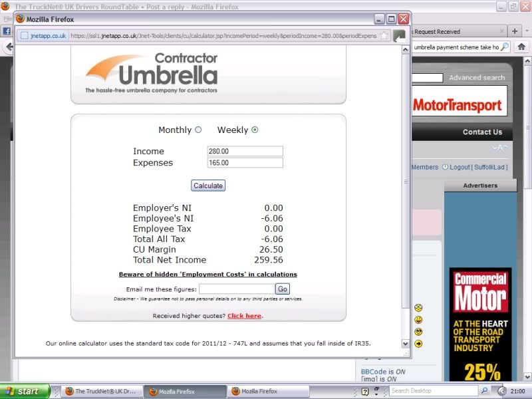
Task: Follow the red Click here link
Action: (x=244, y=316)
